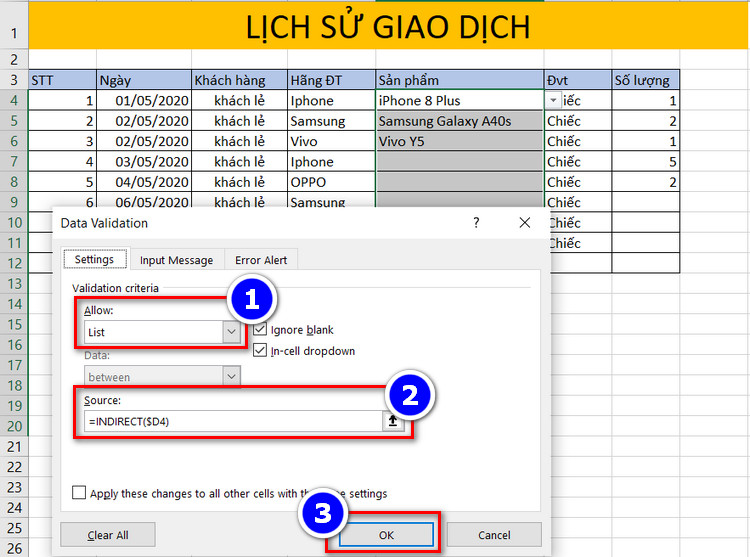
Task: Select the date cell 01/05/2020
Action: point(143,100)
